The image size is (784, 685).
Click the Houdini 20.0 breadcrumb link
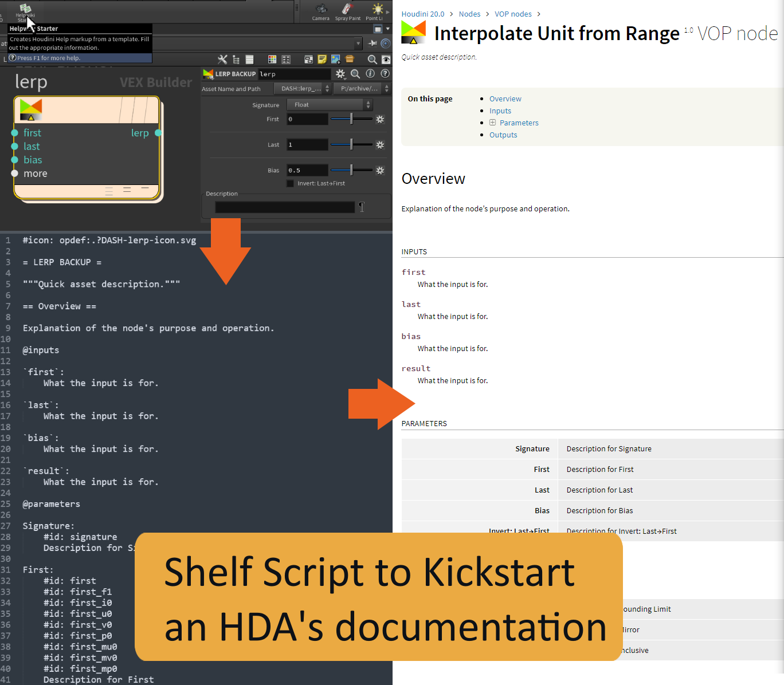pyautogui.click(x=423, y=14)
